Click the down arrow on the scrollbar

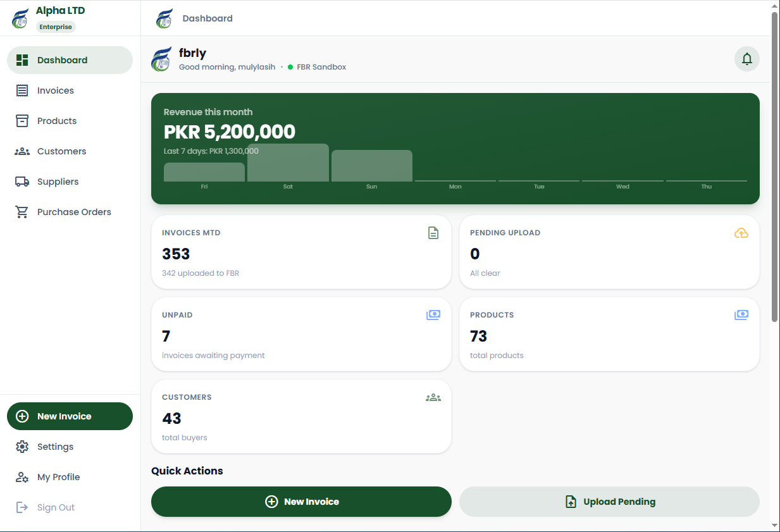[774, 526]
